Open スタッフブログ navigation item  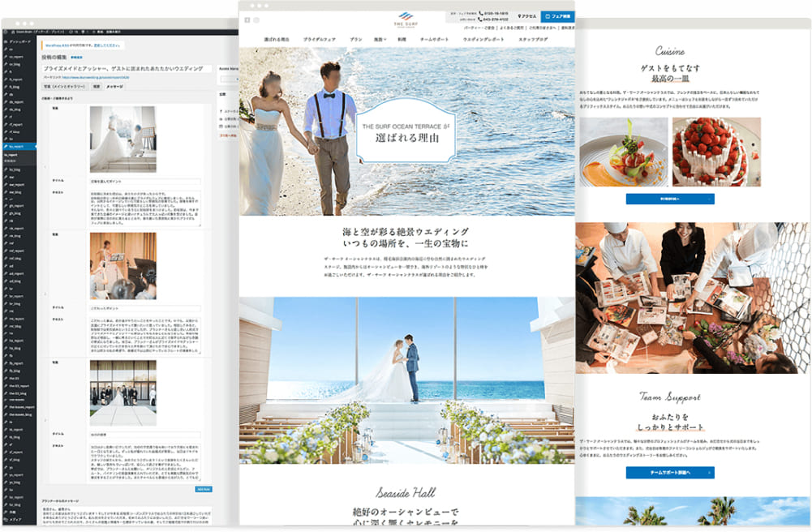coord(533,39)
